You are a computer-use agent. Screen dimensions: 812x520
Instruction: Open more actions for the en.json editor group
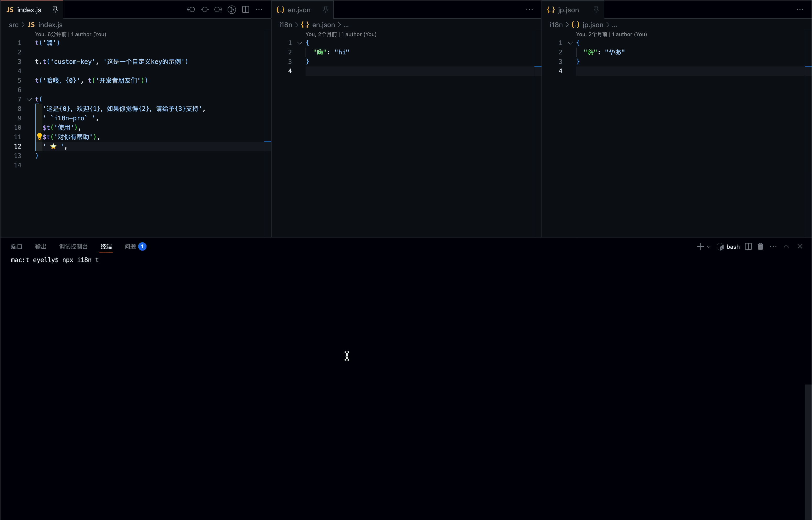click(529, 10)
